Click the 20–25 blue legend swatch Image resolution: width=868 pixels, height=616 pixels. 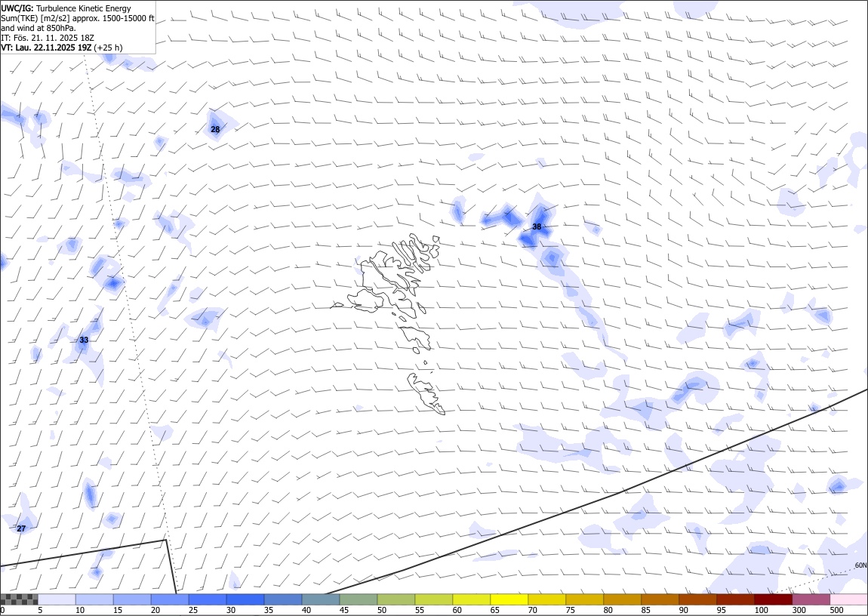pyautogui.click(x=170, y=599)
